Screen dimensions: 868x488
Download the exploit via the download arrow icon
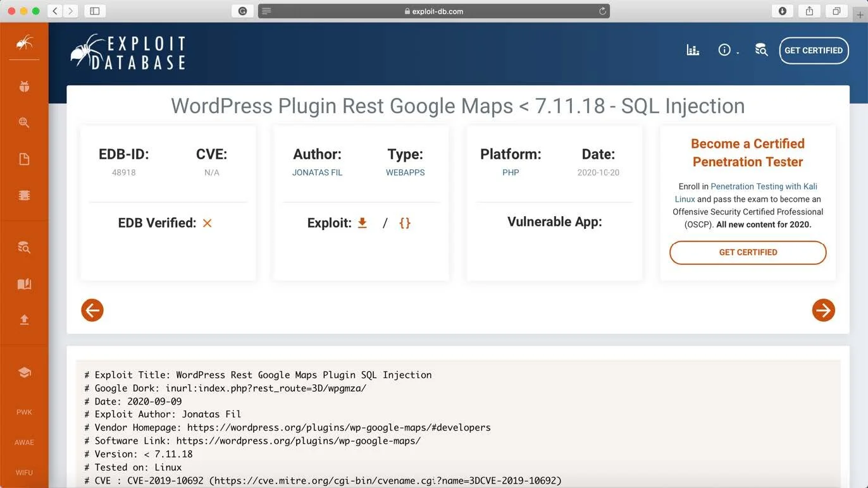pyautogui.click(x=363, y=223)
